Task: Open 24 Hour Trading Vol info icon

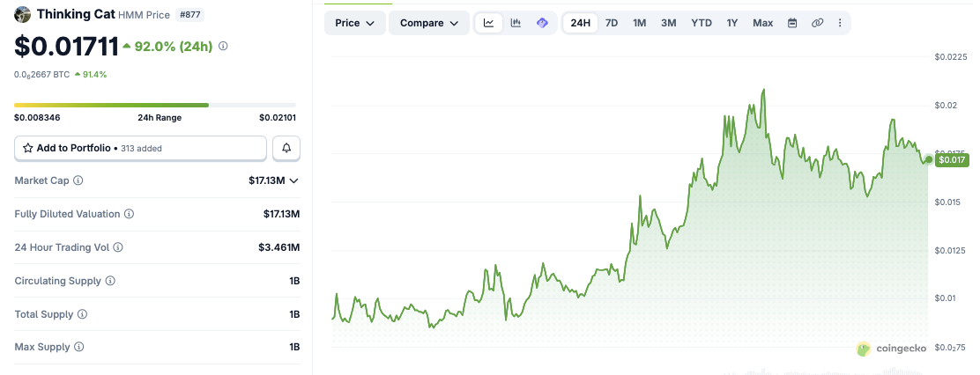Action: [118, 247]
